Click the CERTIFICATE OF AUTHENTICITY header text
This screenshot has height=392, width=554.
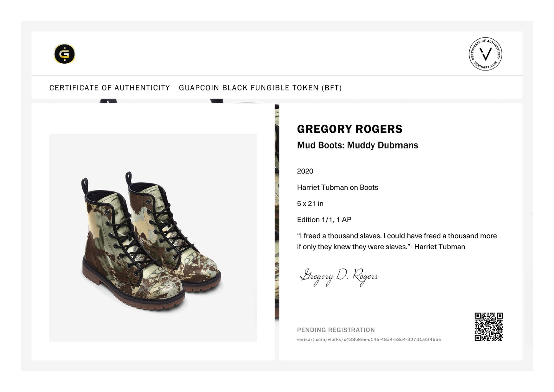point(110,88)
